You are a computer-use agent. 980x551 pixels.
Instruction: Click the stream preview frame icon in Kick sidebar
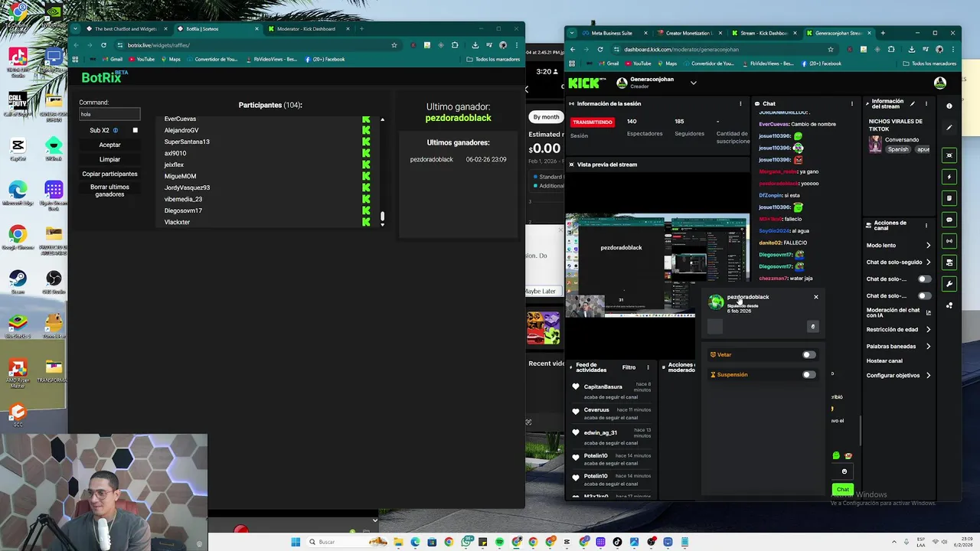pyautogui.click(x=949, y=155)
